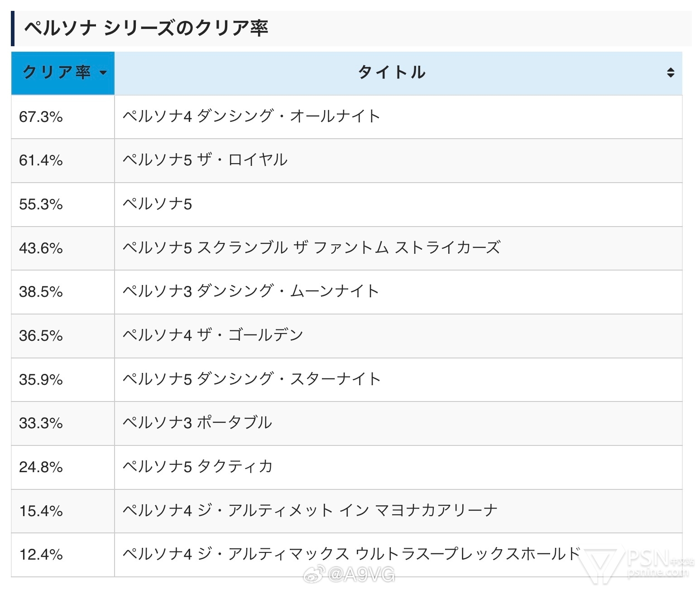Click ペルソナ5 ダンシング・スターナイト title
700x590 pixels.
pos(252,379)
